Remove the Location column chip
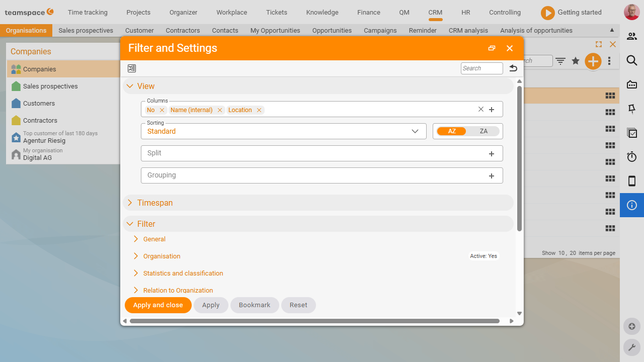This screenshot has width=644, height=362. [259, 110]
